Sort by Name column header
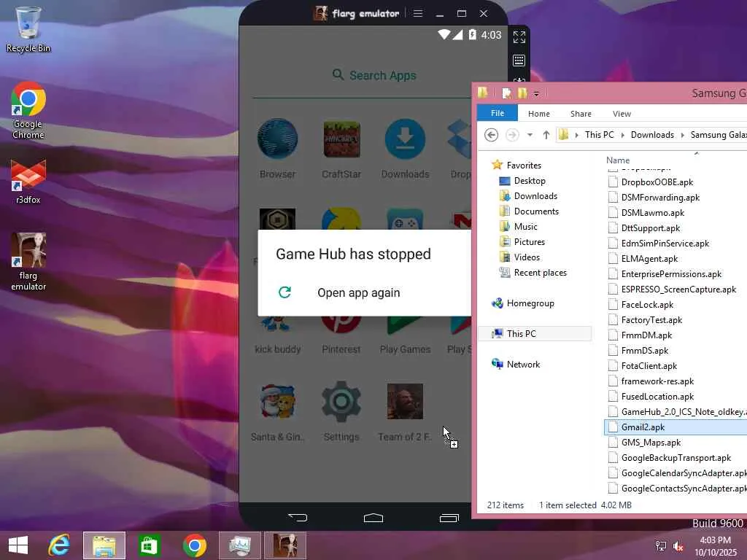This screenshot has width=747, height=560. point(618,160)
